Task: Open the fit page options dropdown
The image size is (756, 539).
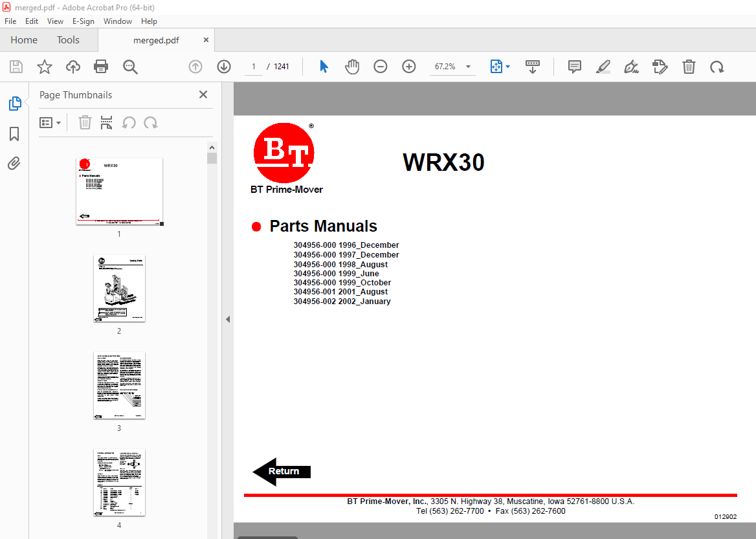Action: point(500,67)
